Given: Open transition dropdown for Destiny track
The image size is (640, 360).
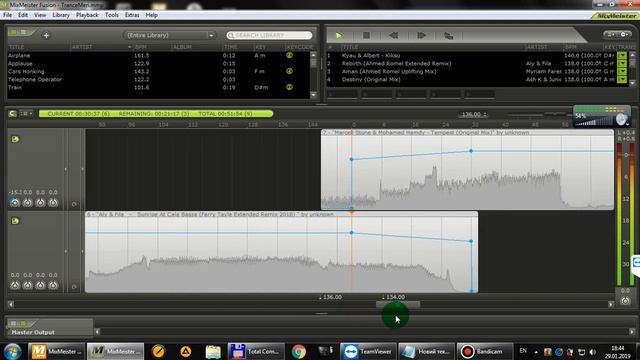Looking at the screenshot, I should coord(622,79).
